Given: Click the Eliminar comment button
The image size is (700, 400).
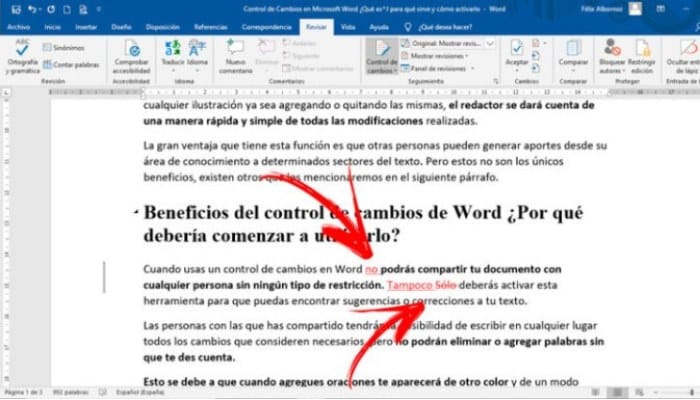Looking at the screenshot, I should [x=267, y=54].
